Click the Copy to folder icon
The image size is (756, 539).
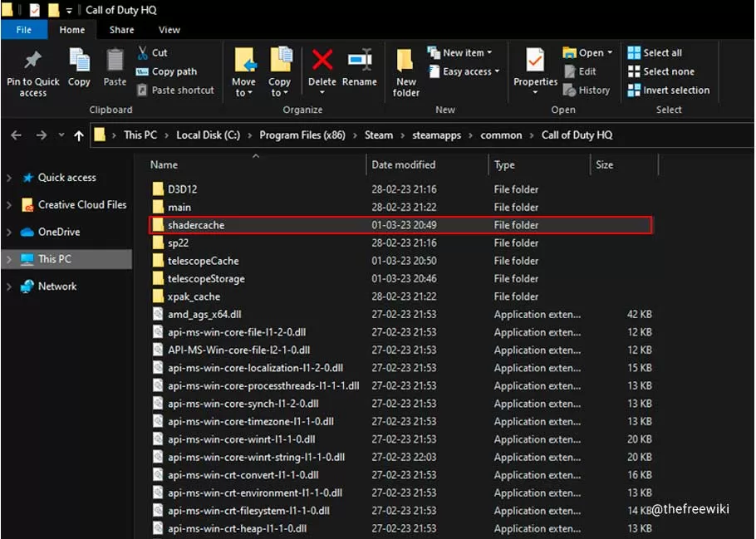pyautogui.click(x=280, y=60)
